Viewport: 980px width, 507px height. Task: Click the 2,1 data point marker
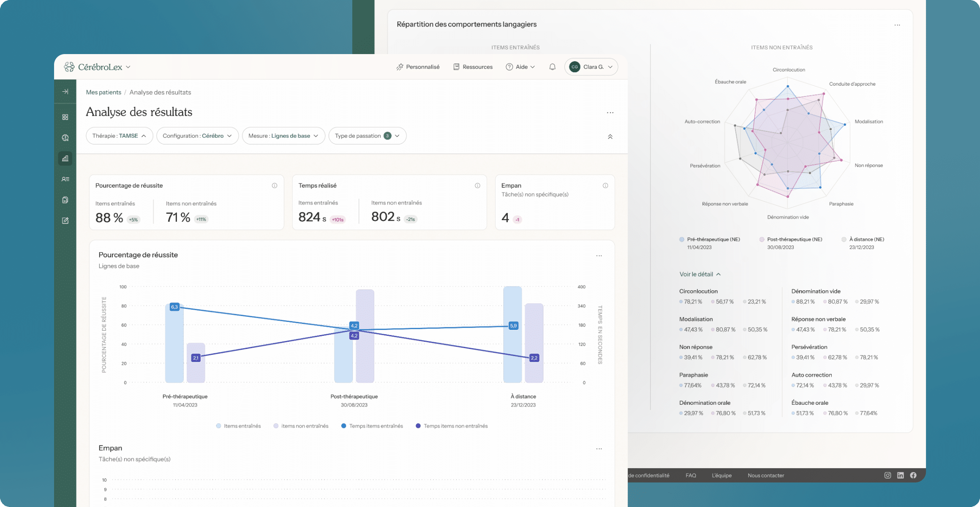[x=196, y=358]
